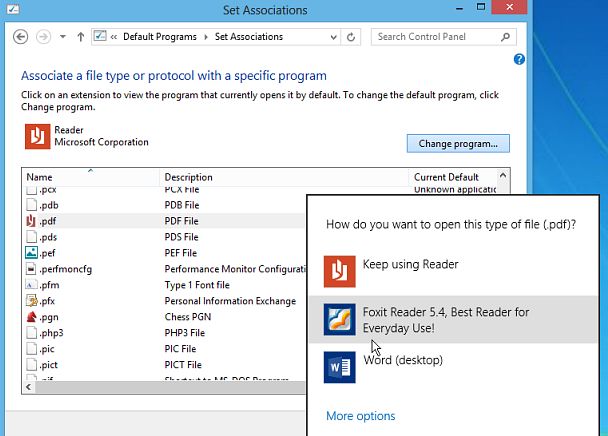Select the .pdf Reader icon in the list

pyautogui.click(x=31, y=221)
